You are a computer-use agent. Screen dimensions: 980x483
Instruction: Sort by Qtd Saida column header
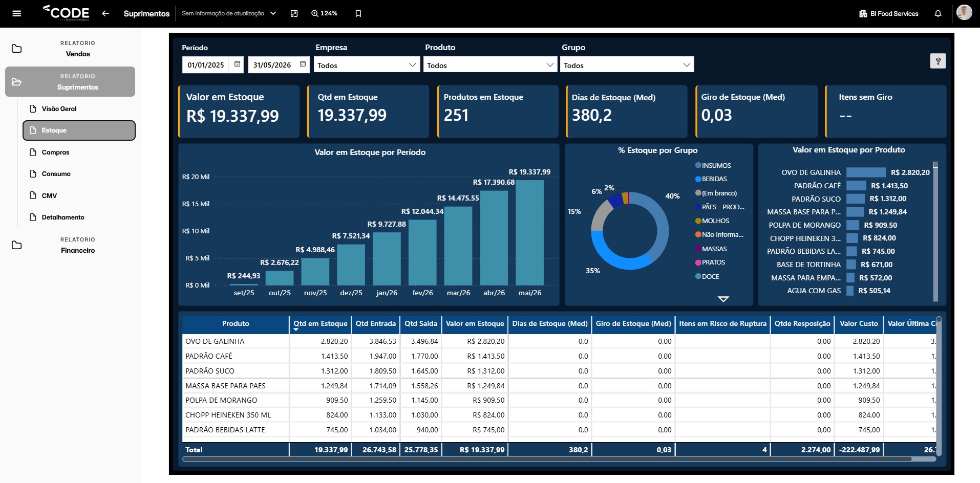click(x=421, y=323)
